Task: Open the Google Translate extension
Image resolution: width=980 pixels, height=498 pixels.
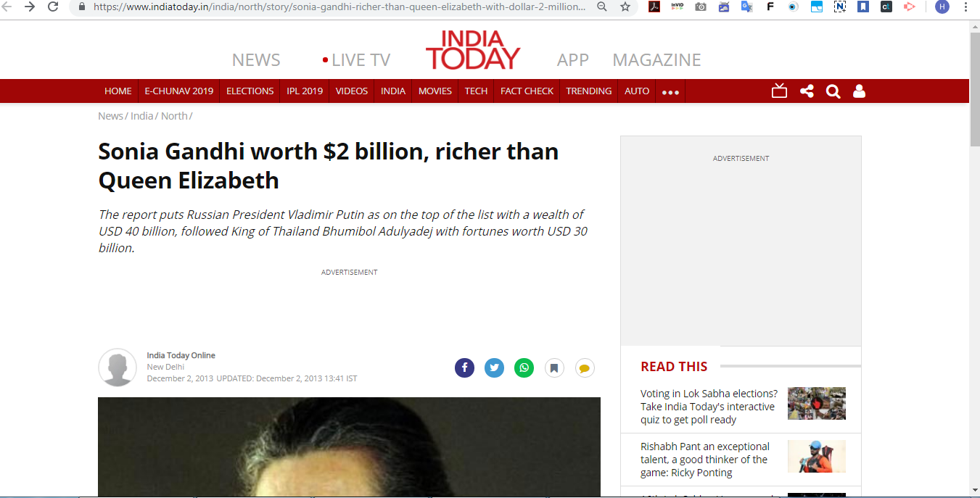Action: click(x=747, y=7)
